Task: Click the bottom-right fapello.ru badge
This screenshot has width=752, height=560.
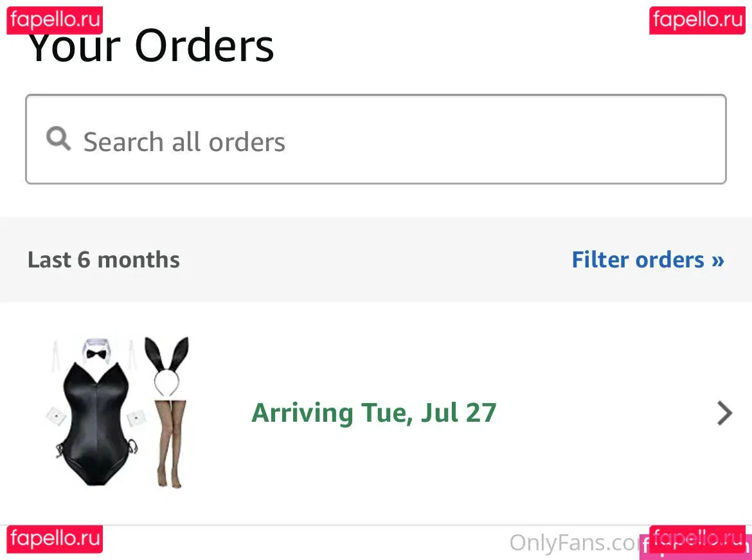Action: [x=697, y=537]
